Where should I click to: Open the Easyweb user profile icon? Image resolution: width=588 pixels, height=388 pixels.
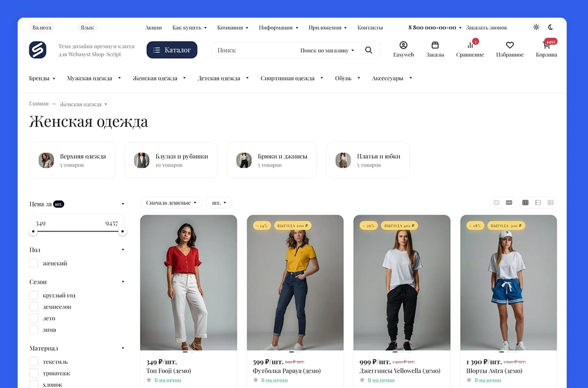click(403, 45)
